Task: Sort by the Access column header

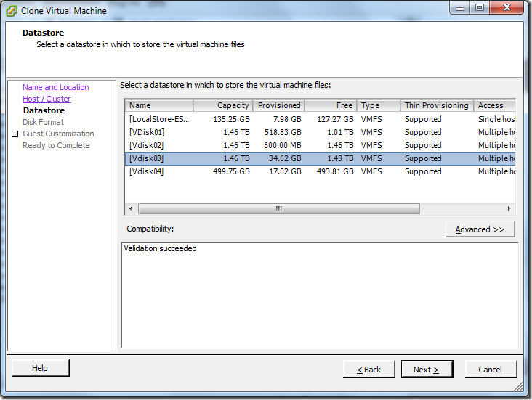Action: 494,105
